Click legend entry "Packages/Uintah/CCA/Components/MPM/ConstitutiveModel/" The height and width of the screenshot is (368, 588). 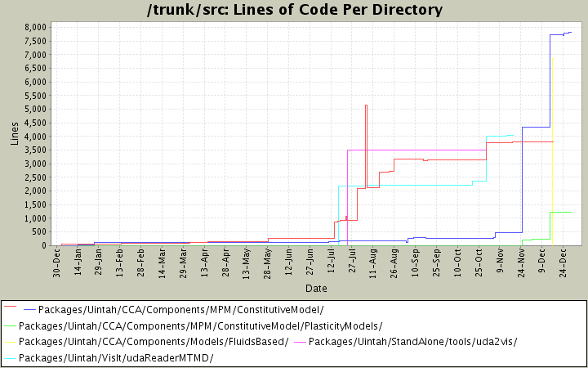(x=181, y=310)
